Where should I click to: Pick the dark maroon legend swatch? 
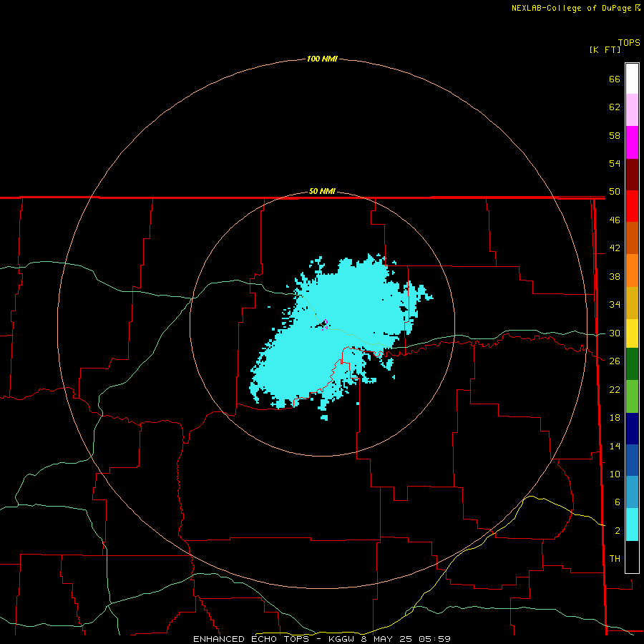632,175
